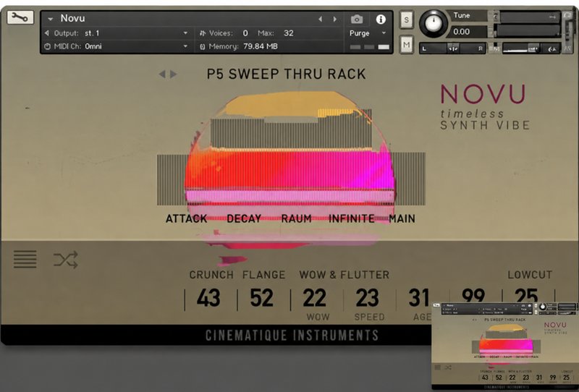Go to previous instrument in Novu header
This screenshot has height=392, width=579.
click(x=320, y=19)
